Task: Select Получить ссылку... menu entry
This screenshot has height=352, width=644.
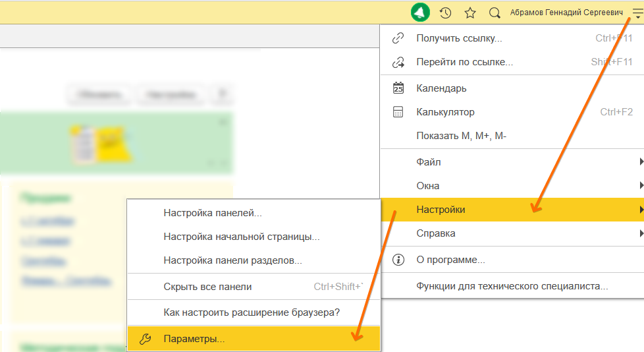Action: coord(512,38)
